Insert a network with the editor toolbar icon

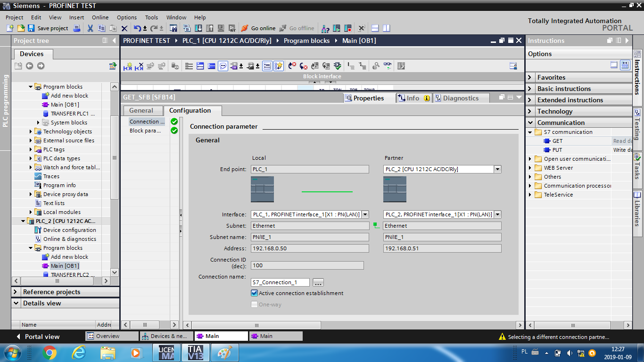128,66
